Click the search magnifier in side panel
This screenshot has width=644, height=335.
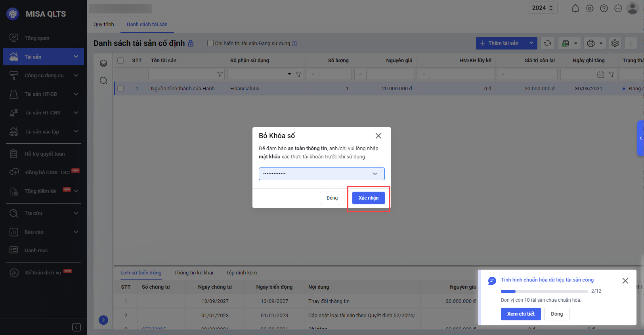tap(103, 81)
